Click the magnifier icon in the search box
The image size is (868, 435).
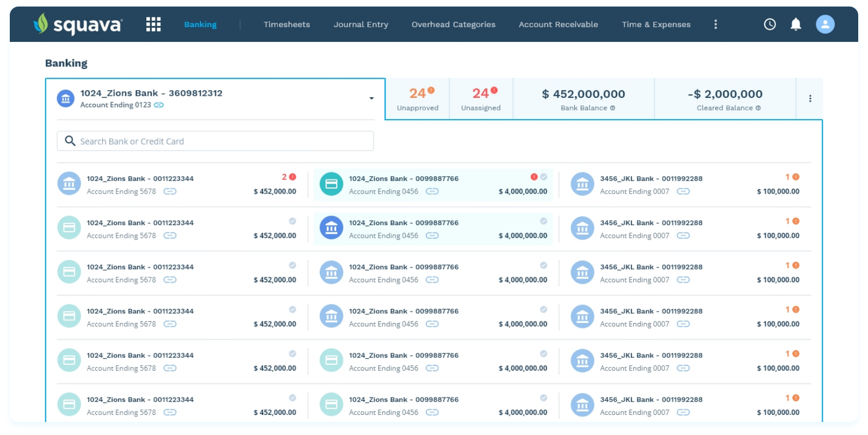coord(70,141)
